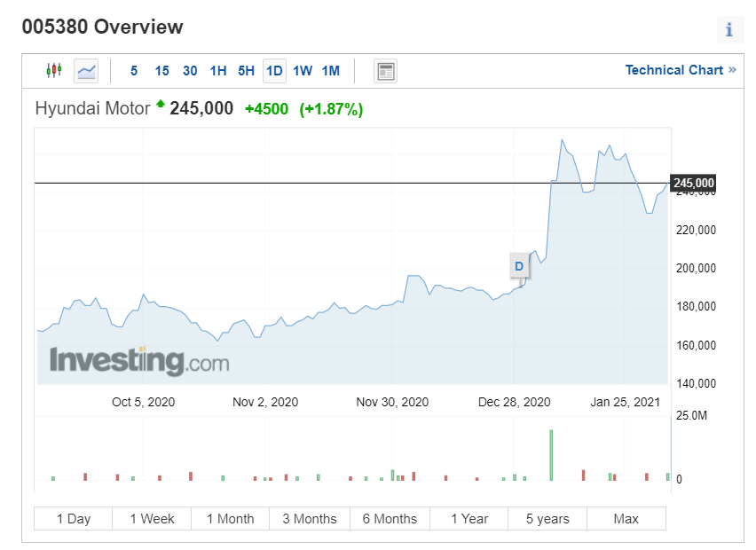Show the 3 Months range
The width and height of the screenshot is (756, 550).
(x=310, y=519)
